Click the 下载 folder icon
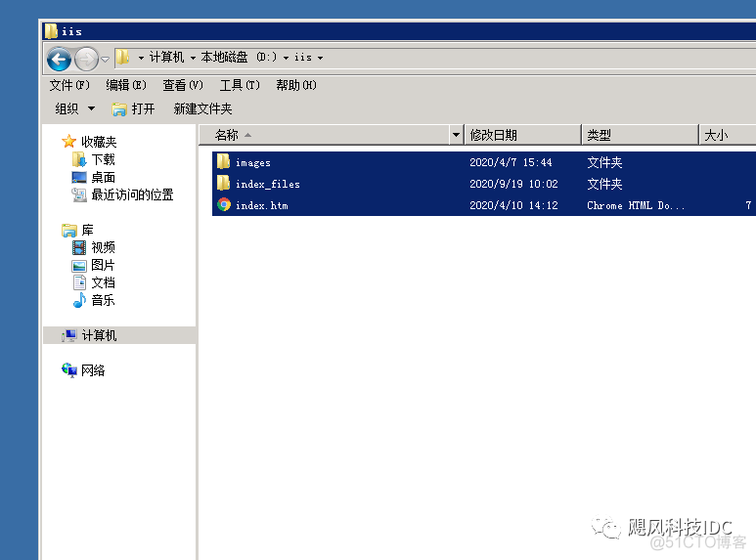Screen dimensions: 756x560 coord(79,159)
